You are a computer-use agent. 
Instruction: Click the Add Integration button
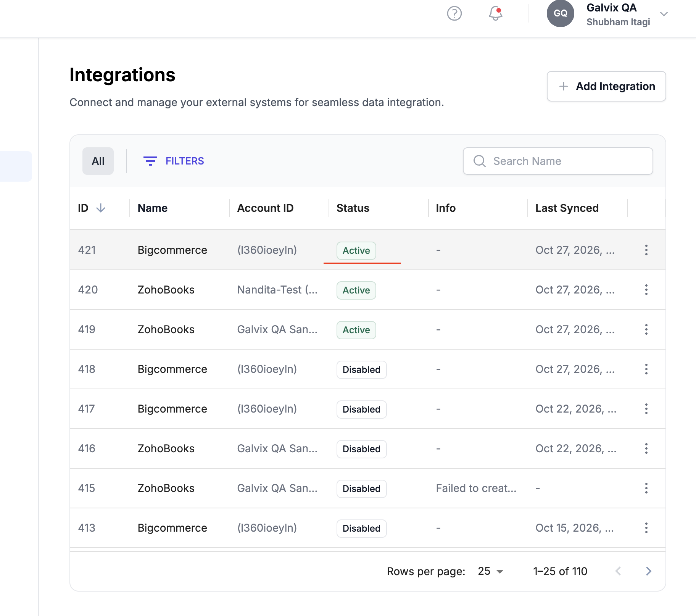pos(606,86)
